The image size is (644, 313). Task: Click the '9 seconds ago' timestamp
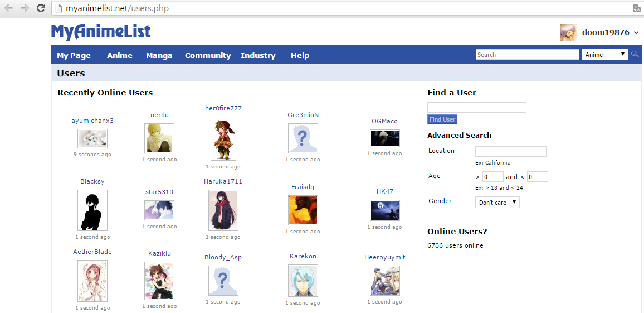pos(92,155)
